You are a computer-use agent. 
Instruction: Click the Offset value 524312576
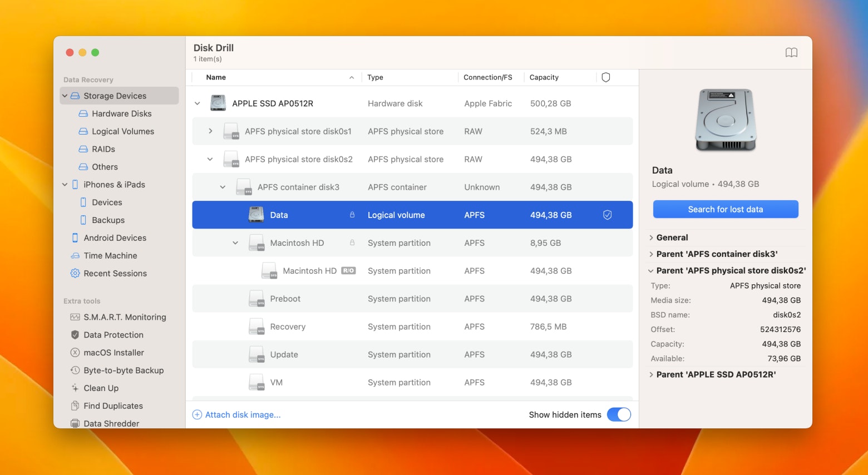(781, 329)
